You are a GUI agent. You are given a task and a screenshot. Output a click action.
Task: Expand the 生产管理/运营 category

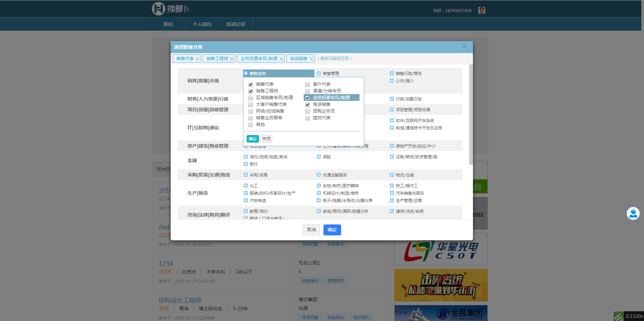(x=392, y=200)
